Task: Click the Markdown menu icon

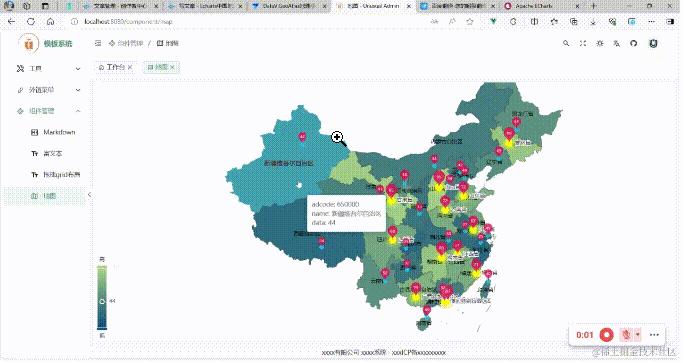Action: point(34,132)
